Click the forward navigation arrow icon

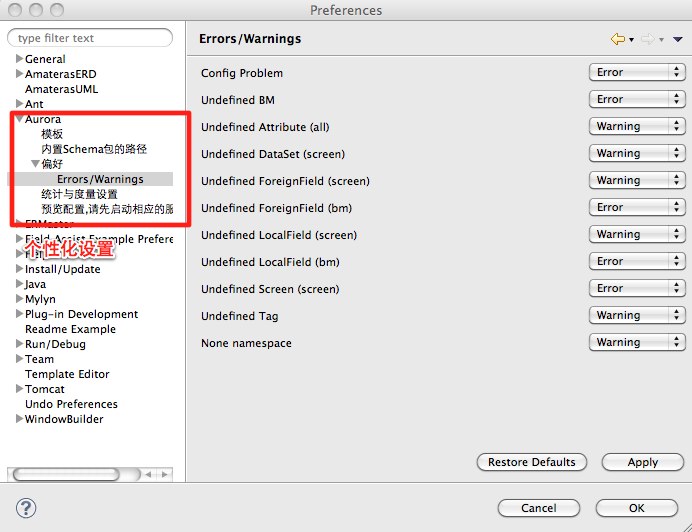(x=647, y=39)
